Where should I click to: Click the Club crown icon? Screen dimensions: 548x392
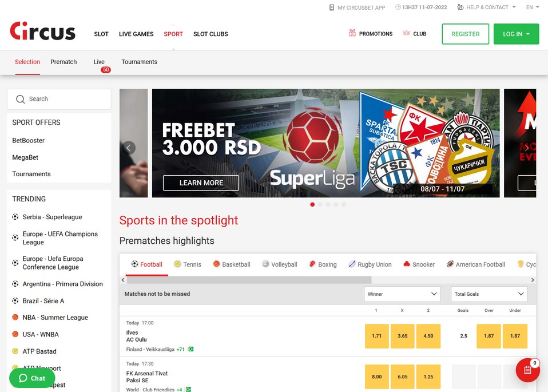coord(406,33)
